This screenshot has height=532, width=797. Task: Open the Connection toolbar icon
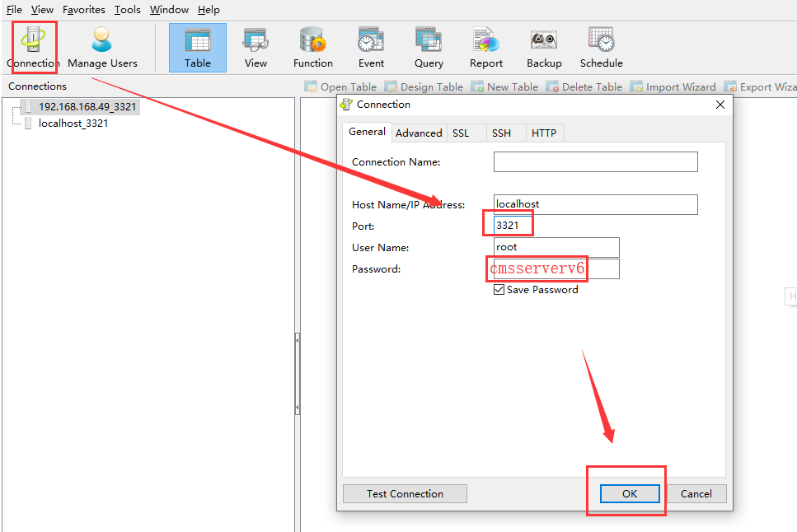point(34,47)
